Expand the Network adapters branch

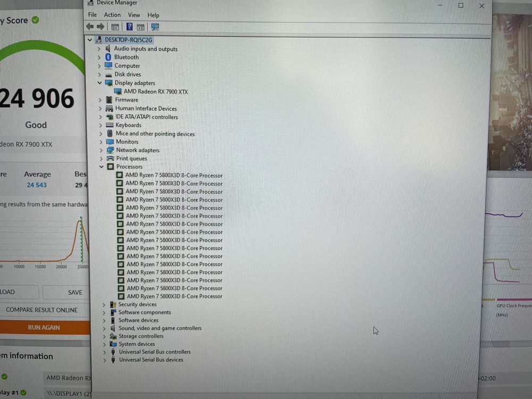click(x=101, y=151)
